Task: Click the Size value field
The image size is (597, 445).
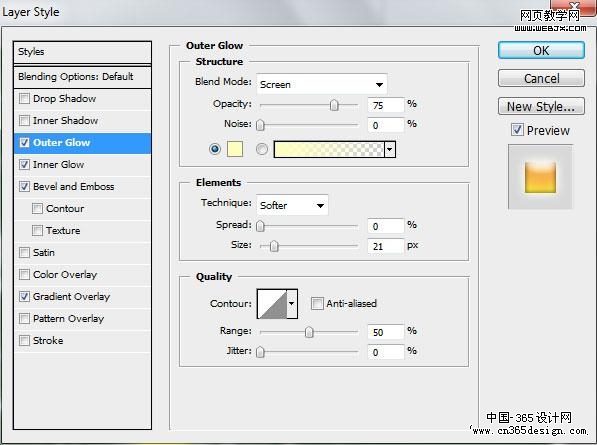Action: 385,246
